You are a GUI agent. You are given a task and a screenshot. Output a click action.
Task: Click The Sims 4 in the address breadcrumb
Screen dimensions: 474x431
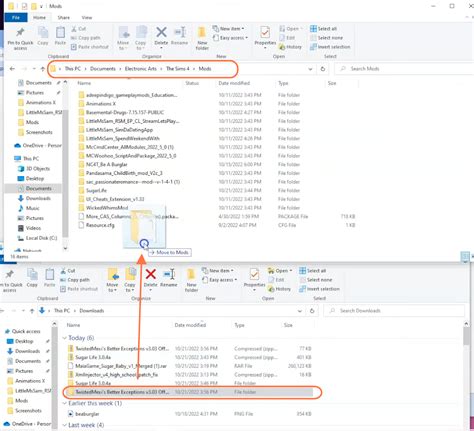pos(178,69)
